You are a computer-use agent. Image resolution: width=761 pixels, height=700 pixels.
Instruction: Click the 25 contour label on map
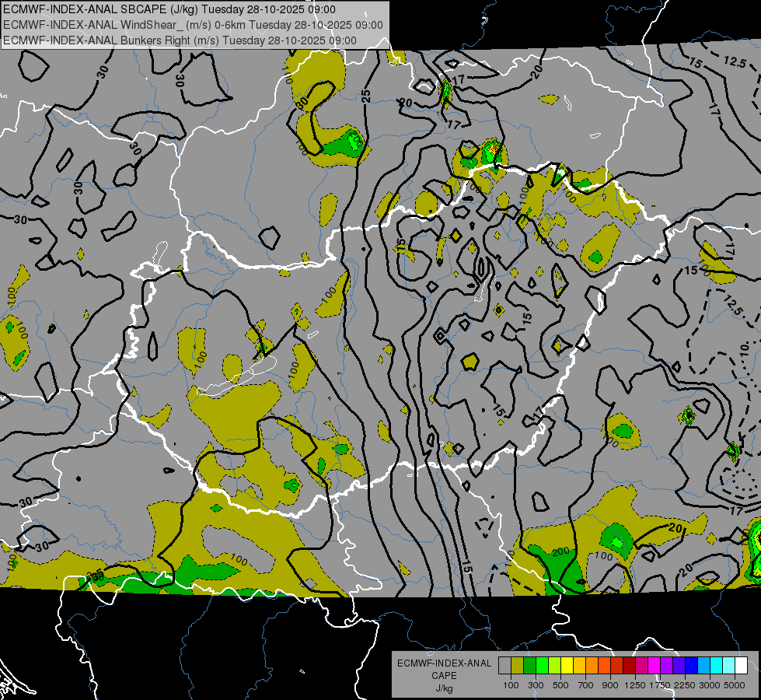366,95
